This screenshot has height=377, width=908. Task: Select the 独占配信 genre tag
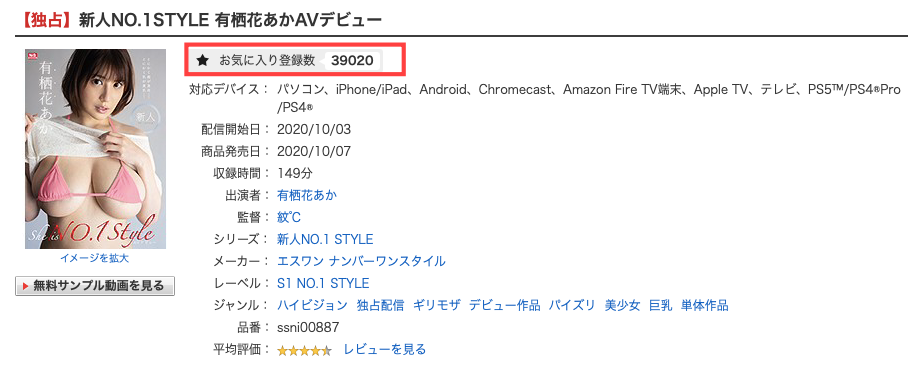pos(380,305)
